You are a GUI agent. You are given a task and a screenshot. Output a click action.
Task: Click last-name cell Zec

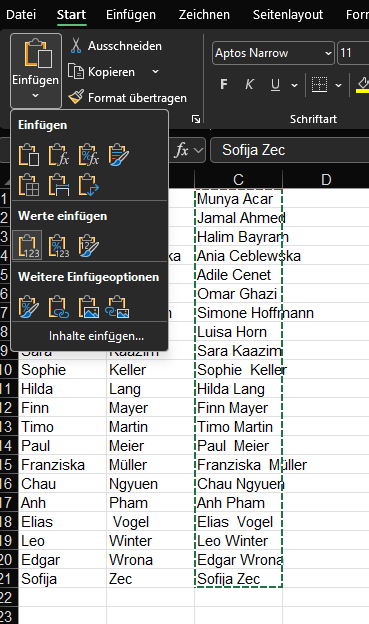[150, 579]
